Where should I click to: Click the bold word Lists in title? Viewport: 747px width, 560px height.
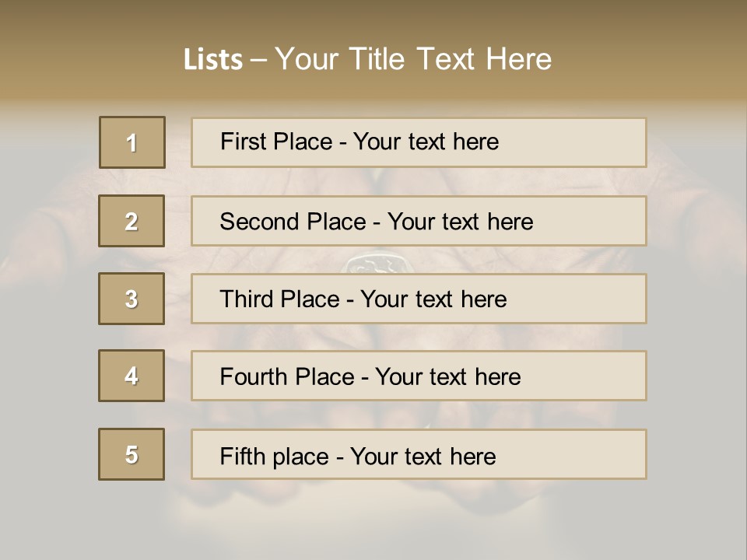click(x=213, y=60)
